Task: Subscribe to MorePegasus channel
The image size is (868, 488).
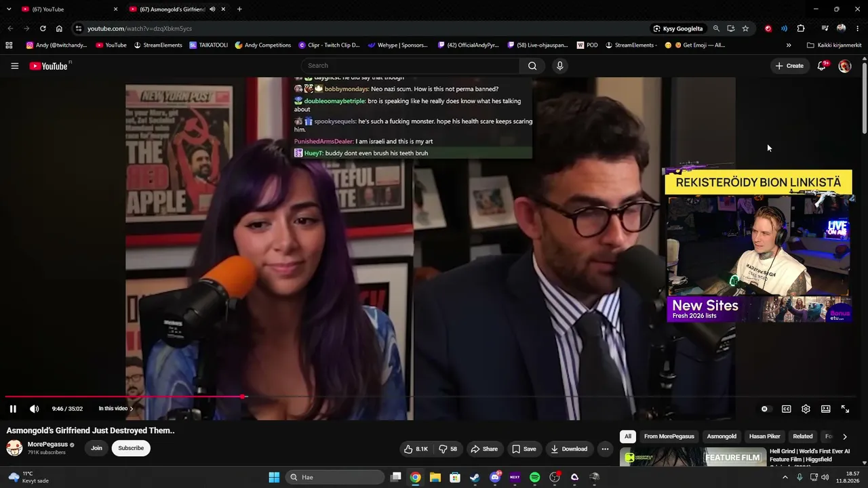Action: (x=131, y=448)
